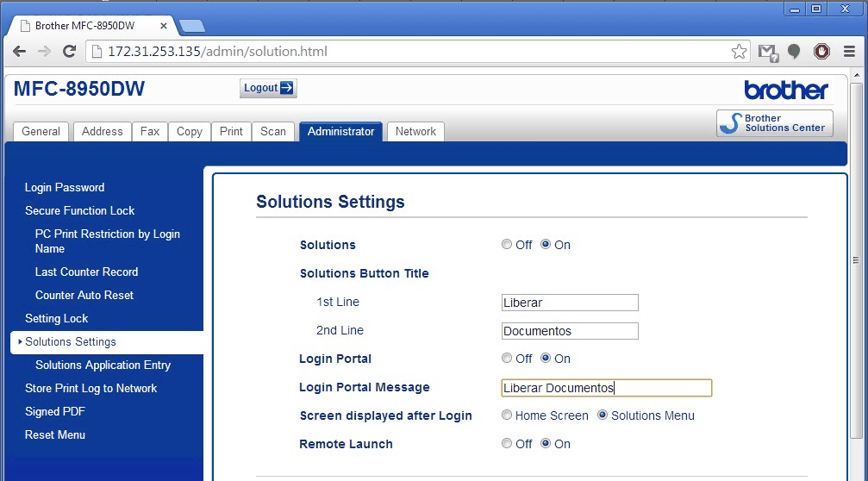Viewport: 868px width, 481px height.
Task: Click the Login Portal Message field
Action: 606,388
